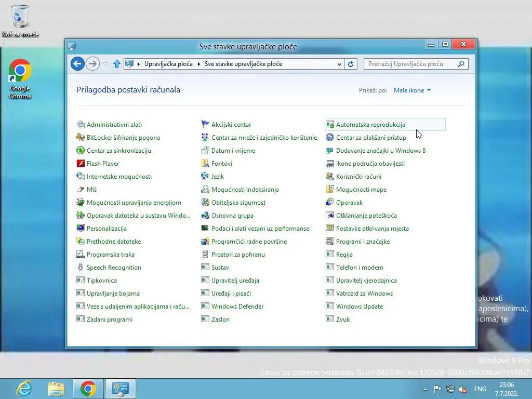This screenshot has width=532, height=399.
Task: Click the Prostori za pohranu icon
Action: pos(205,255)
